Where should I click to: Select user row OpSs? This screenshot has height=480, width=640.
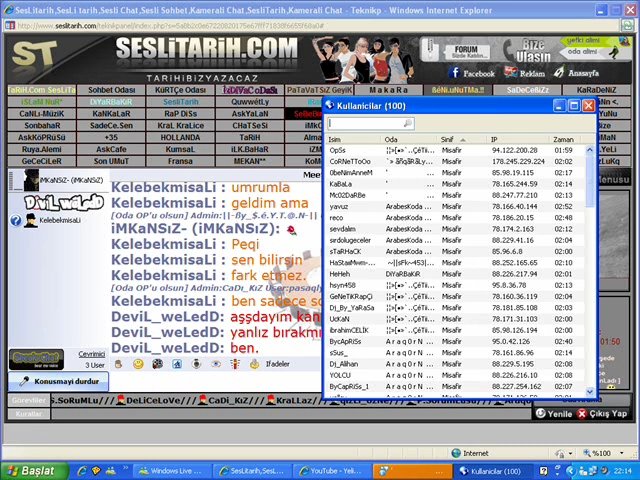click(x=456, y=150)
